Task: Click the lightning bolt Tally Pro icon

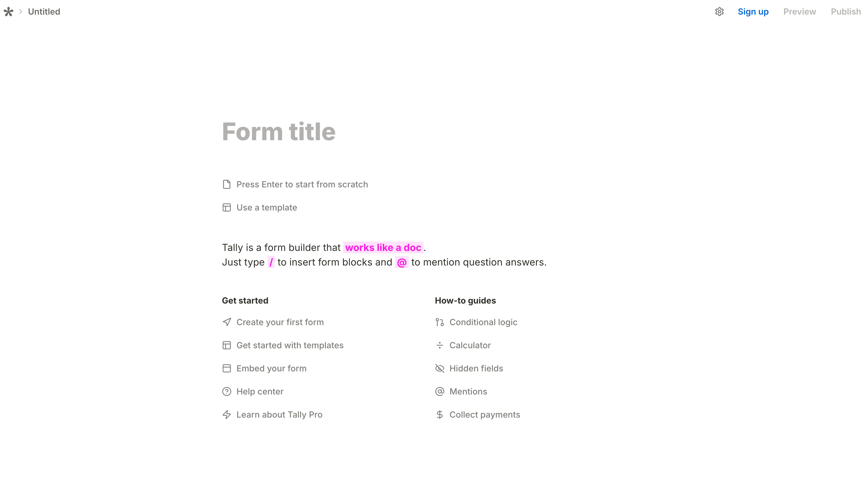Action: [x=227, y=415]
